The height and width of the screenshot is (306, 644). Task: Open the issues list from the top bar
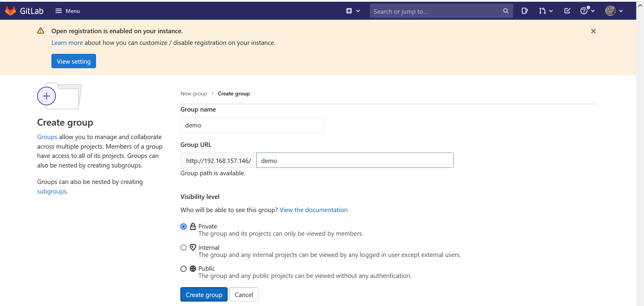(524, 11)
